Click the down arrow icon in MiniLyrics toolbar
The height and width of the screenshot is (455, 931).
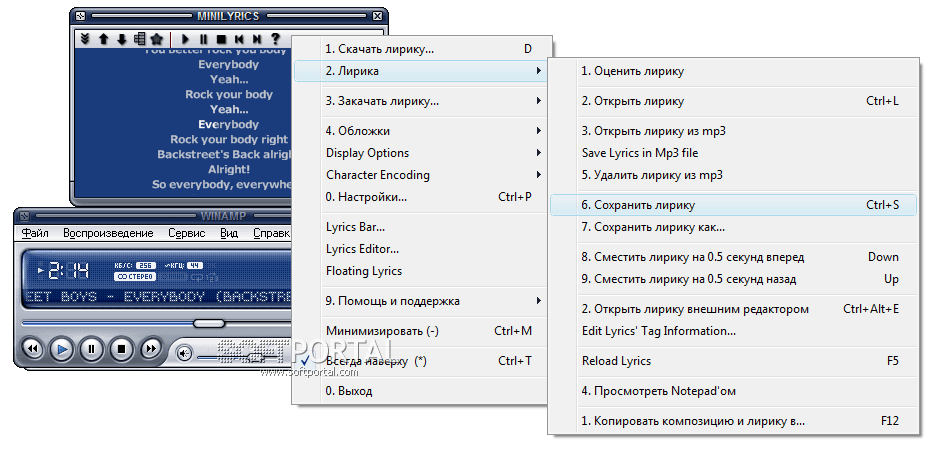click(122, 39)
